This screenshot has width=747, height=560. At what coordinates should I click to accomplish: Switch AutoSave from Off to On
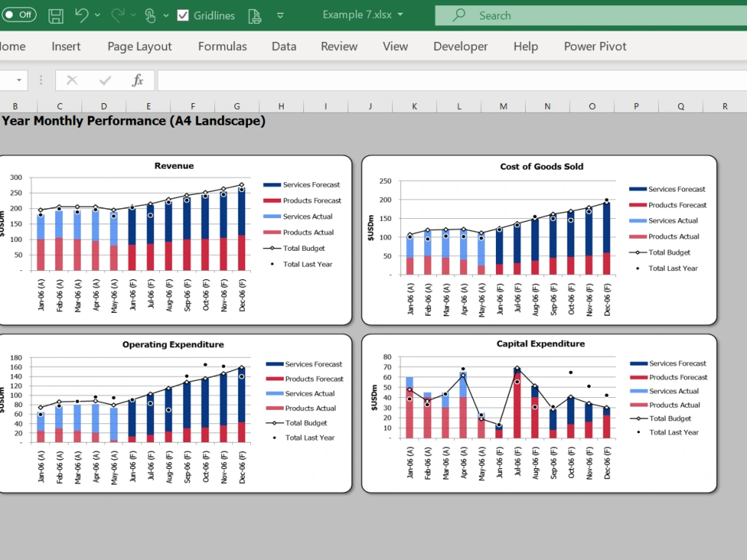19,15
